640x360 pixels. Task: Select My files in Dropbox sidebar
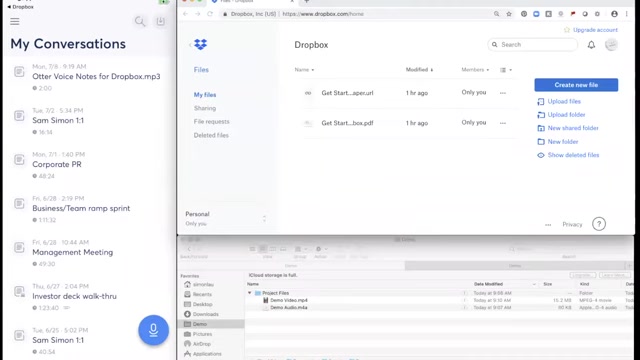[x=205, y=95]
